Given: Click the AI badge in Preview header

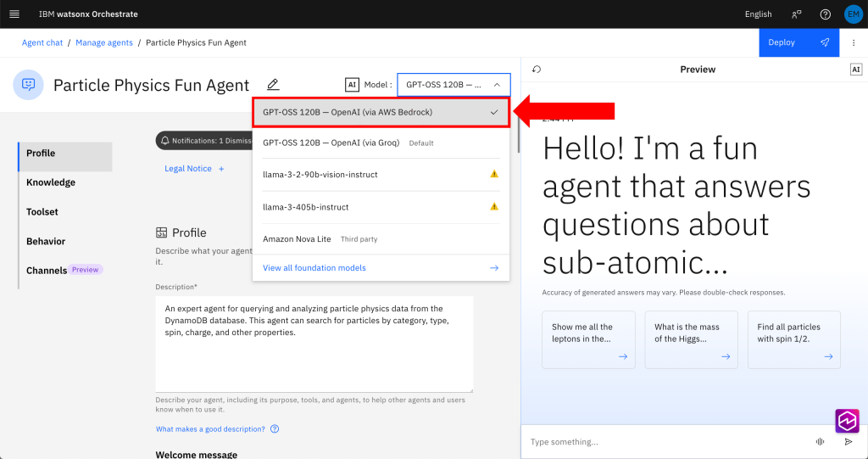Looking at the screenshot, I should pos(856,70).
